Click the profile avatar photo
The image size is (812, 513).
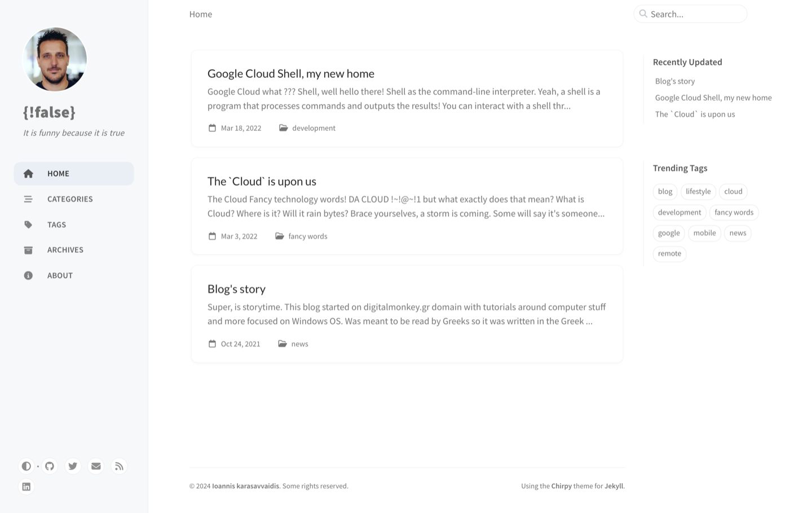[55, 59]
